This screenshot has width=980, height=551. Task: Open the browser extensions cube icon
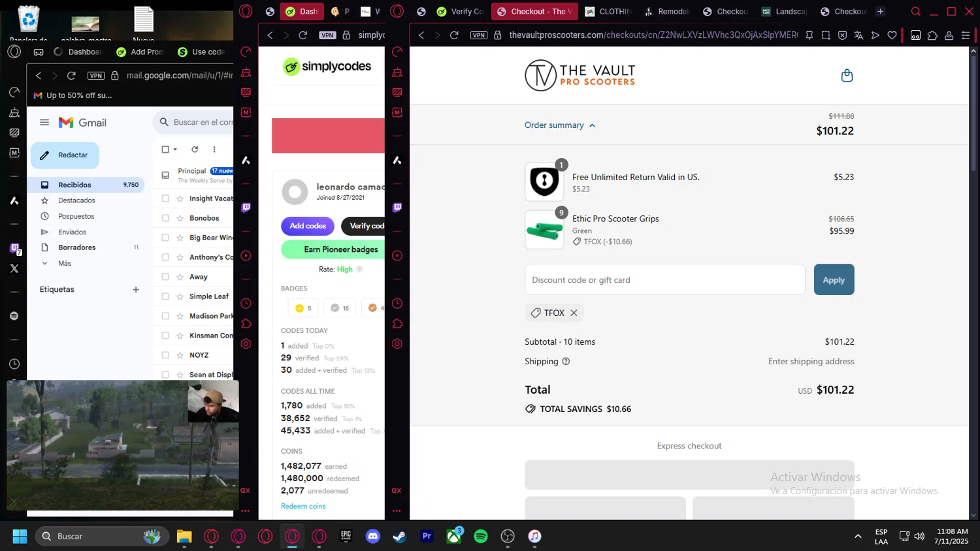932,35
